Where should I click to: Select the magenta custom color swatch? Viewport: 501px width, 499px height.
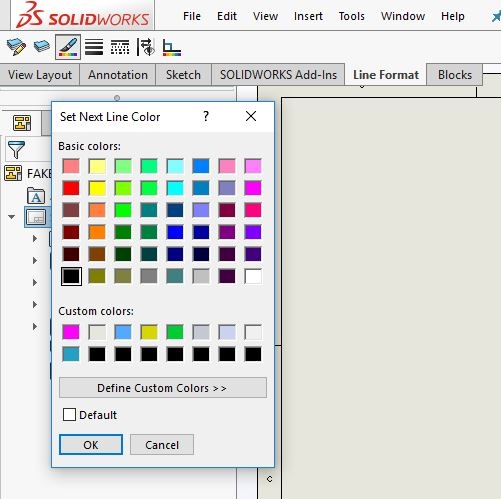[x=71, y=332]
